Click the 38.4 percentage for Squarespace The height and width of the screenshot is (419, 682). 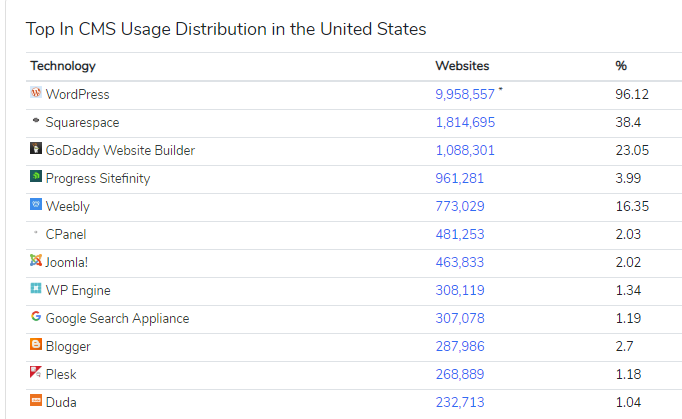coord(628,122)
